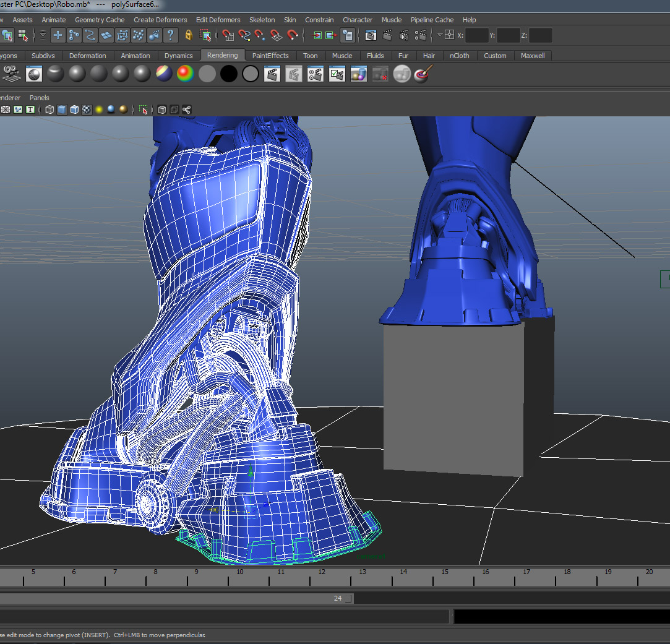Toggle wireframe on shaded display
Screen dimensions: 670x644
coord(74,110)
